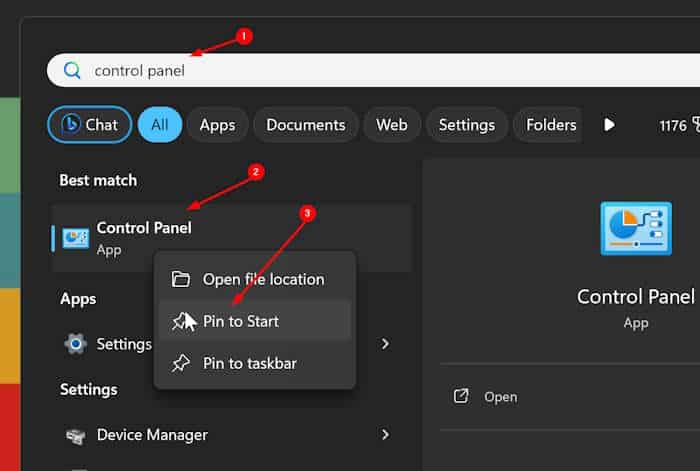Show more filters with the arrow button
This screenshot has width=700, height=471.
coord(609,125)
